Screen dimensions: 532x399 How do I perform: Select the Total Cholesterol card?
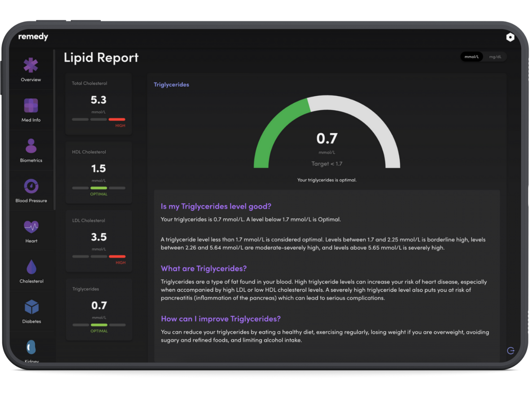coord(98,104)
